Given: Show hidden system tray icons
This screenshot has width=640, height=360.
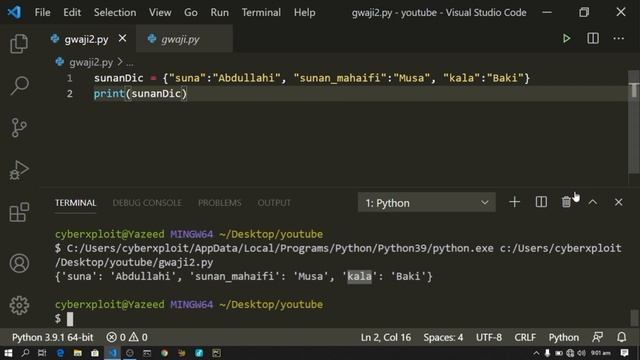Looking at the screenshot, I should pyautogui.click(x=536, y=353).
